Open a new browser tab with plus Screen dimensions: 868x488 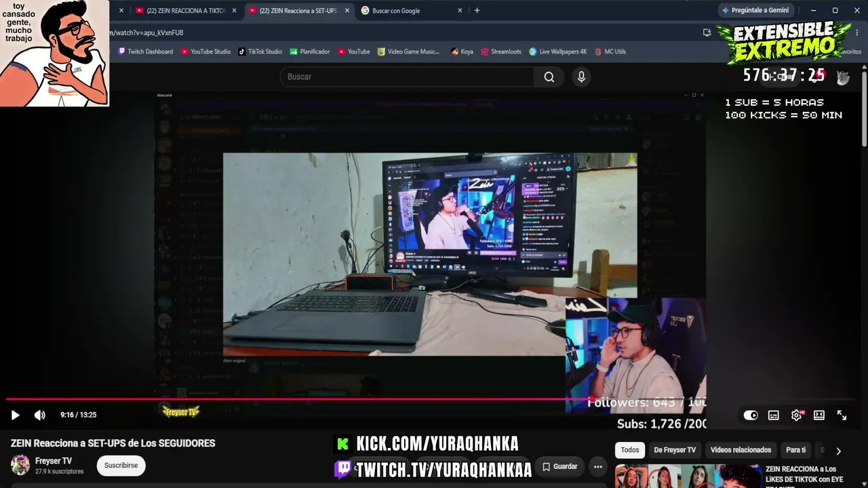click(x=477, y=11)
